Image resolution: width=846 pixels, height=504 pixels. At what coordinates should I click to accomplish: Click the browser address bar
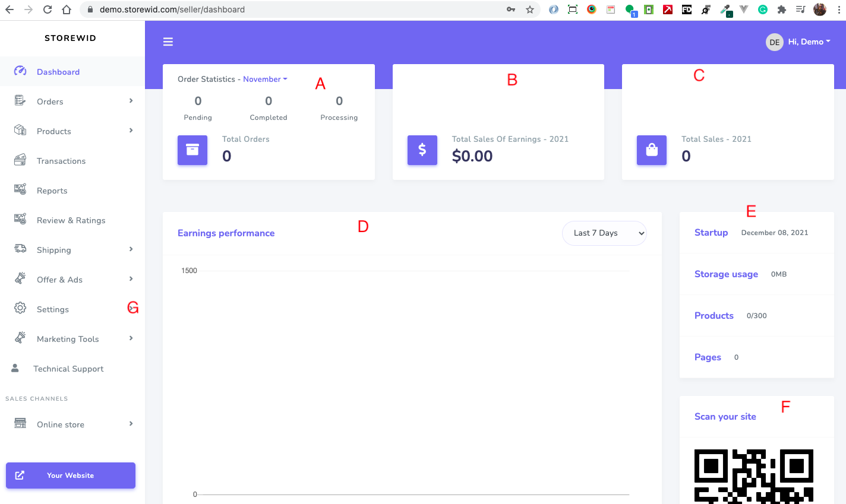pos(297,9)
